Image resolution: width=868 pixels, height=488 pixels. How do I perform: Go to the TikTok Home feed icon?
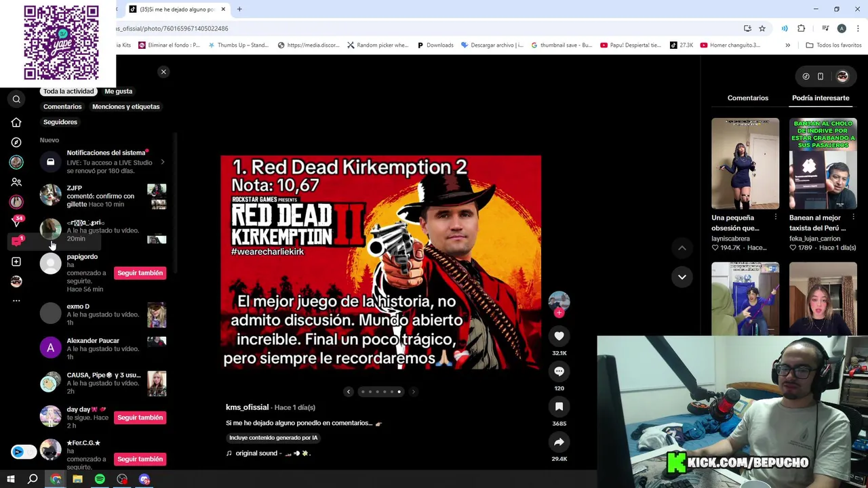[x=16, y=123]
